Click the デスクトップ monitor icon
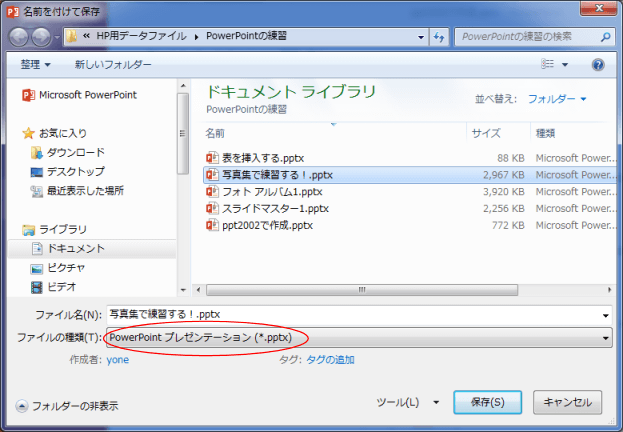The height and width of the screenshot is (432, 623). (37, 172)
